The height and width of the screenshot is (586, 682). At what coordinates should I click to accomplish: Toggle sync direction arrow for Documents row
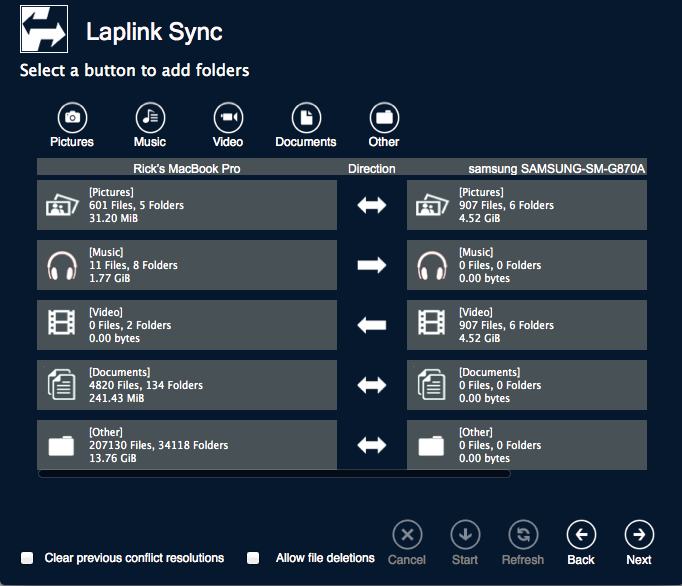click(371, 385)
